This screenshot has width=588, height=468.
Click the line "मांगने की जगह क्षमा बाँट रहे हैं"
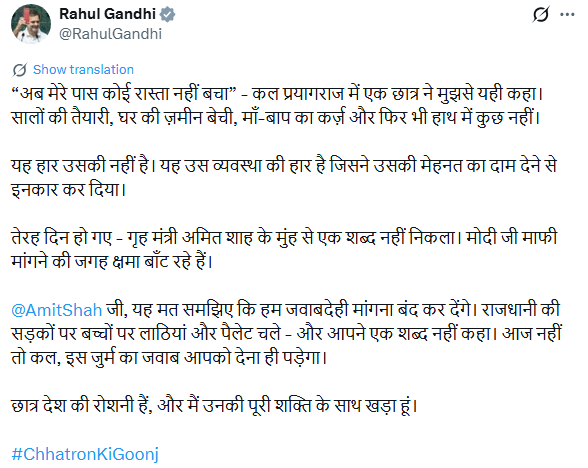112,262
